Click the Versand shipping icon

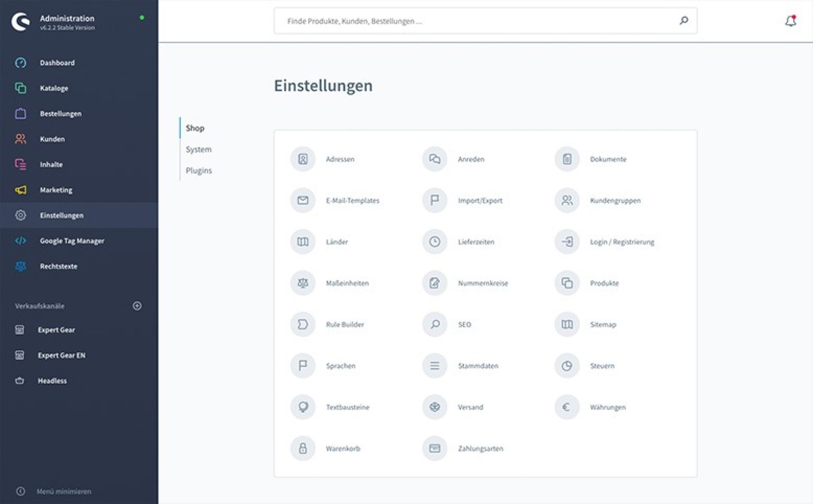click(434, 407)
